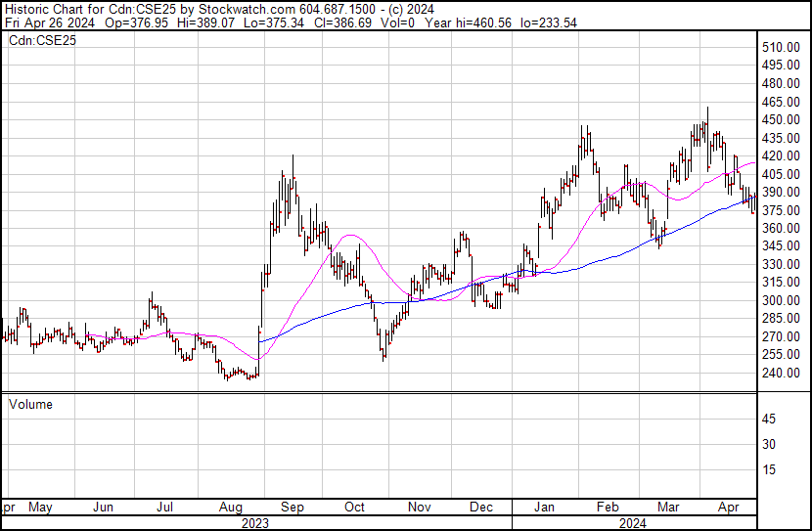Select the high value 'Hi=389.07'
Screen dimensions: 812x531
tap(205, 22)
